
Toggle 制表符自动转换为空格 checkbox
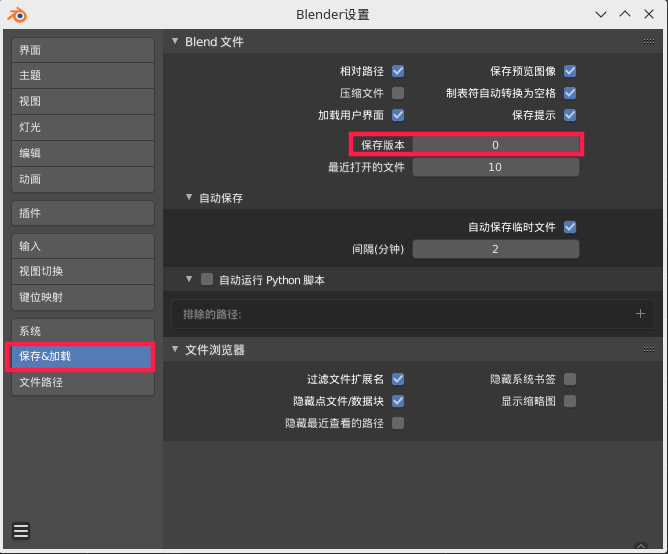coord(570,93)
